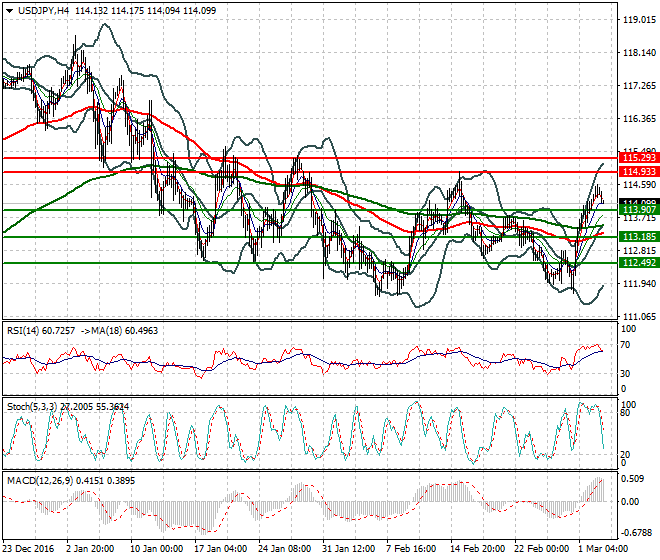
Task: Select the ->MA(18) 60.4963 label in RSI panel
Action: point(119,331)
